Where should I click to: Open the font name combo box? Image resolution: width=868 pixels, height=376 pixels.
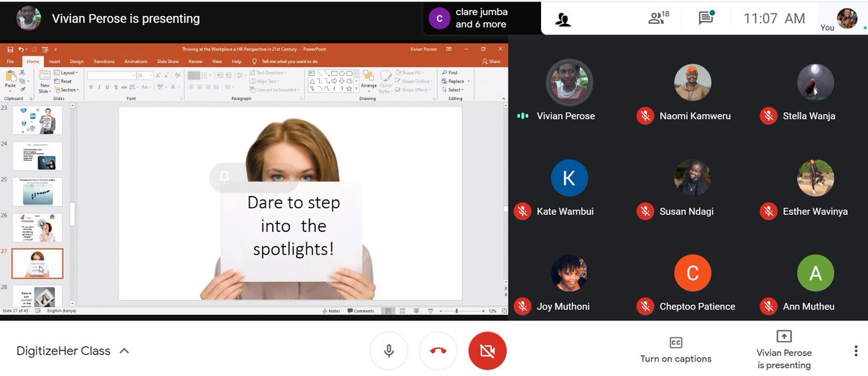pos(111,75)
